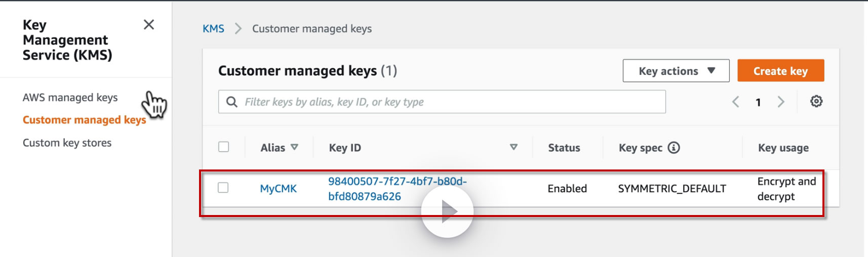Play the video with the play button

pyautogui.click(x=447, y=211)
